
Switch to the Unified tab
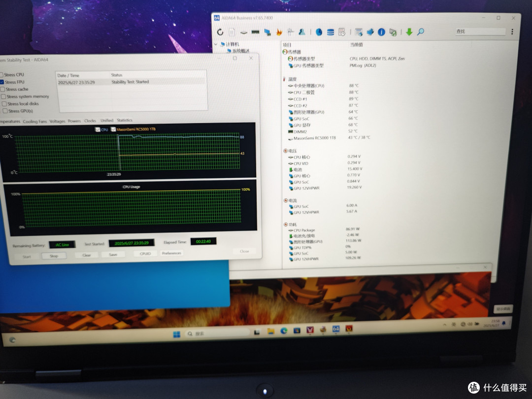(107, 121)
